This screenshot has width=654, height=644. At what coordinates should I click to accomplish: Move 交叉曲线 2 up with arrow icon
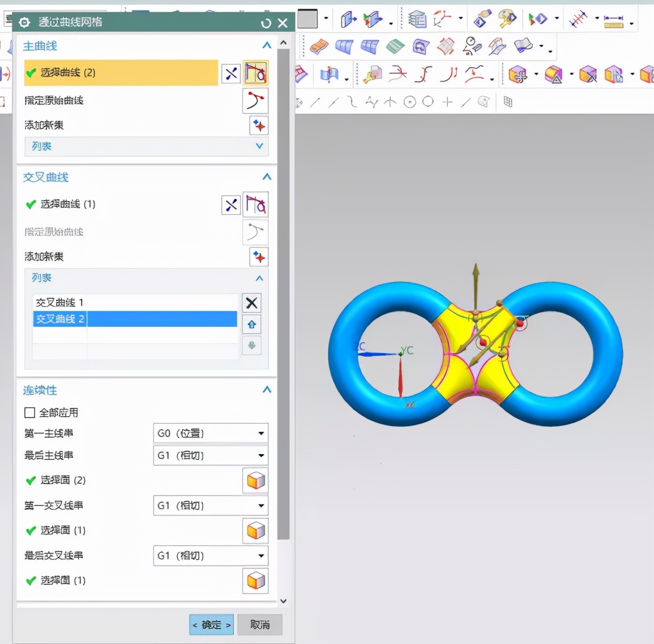click(x=251, y=324)
